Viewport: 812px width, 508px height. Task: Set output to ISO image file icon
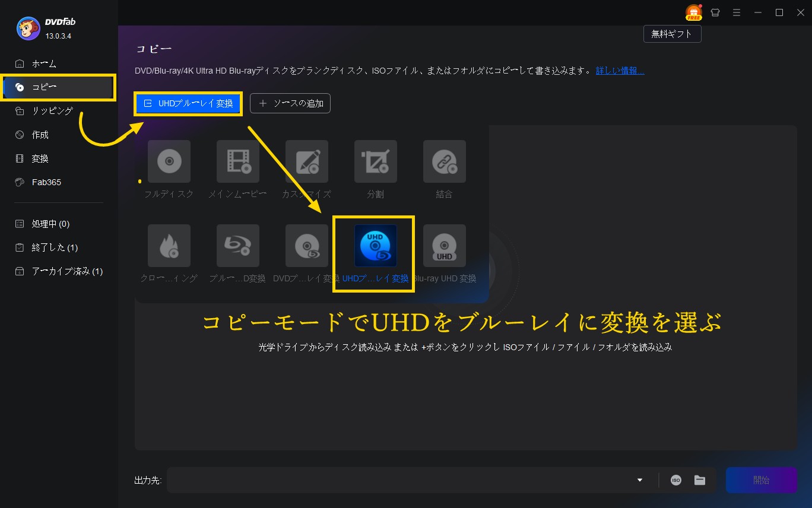point(676,480)
